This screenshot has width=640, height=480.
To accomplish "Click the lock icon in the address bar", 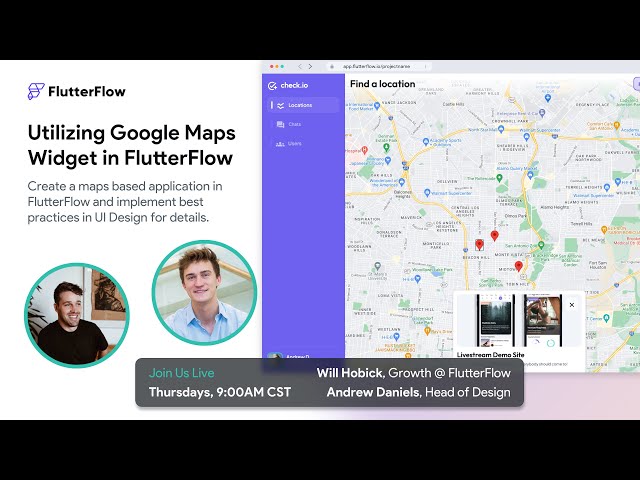I will point(332,67).
